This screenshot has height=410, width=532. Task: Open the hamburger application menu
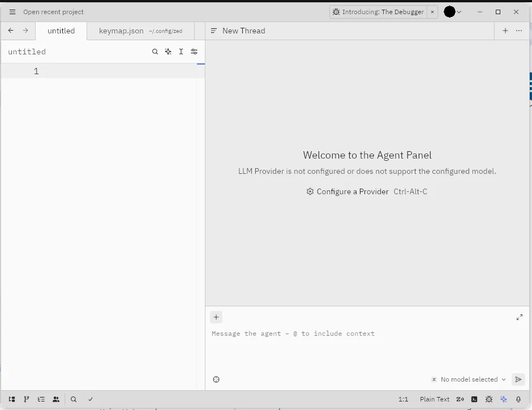(x=12, y=12)
